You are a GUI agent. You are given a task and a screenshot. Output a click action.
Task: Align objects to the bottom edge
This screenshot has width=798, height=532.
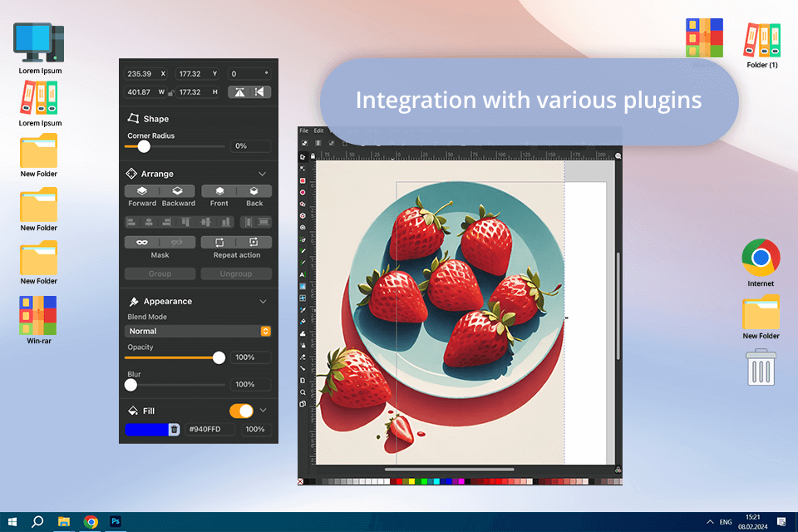coord(225,222)
